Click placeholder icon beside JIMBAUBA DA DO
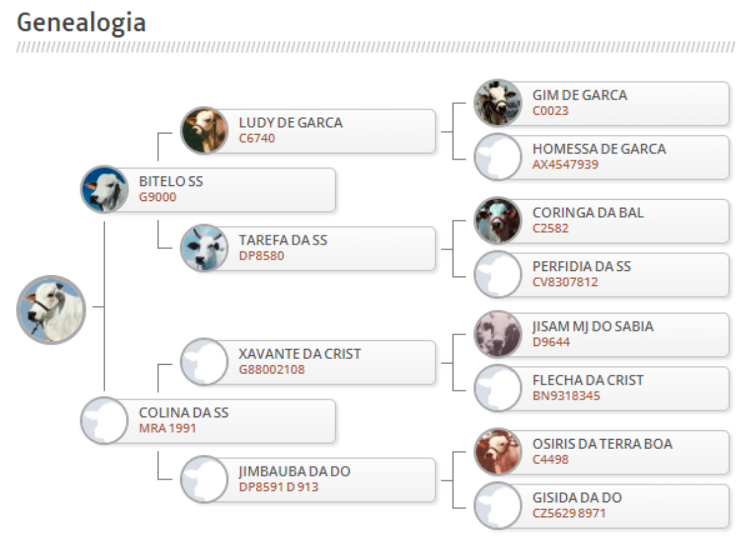756x560 pixels. point(204,479)
